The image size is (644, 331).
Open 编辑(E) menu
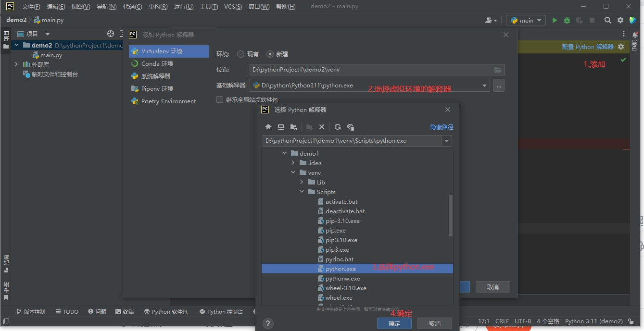tap(56, 7)
